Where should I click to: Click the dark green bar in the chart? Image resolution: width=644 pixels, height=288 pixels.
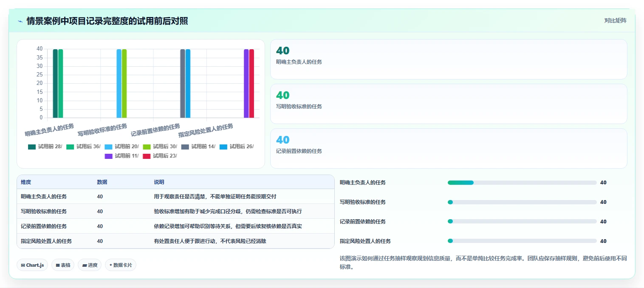tap(55, 83)
